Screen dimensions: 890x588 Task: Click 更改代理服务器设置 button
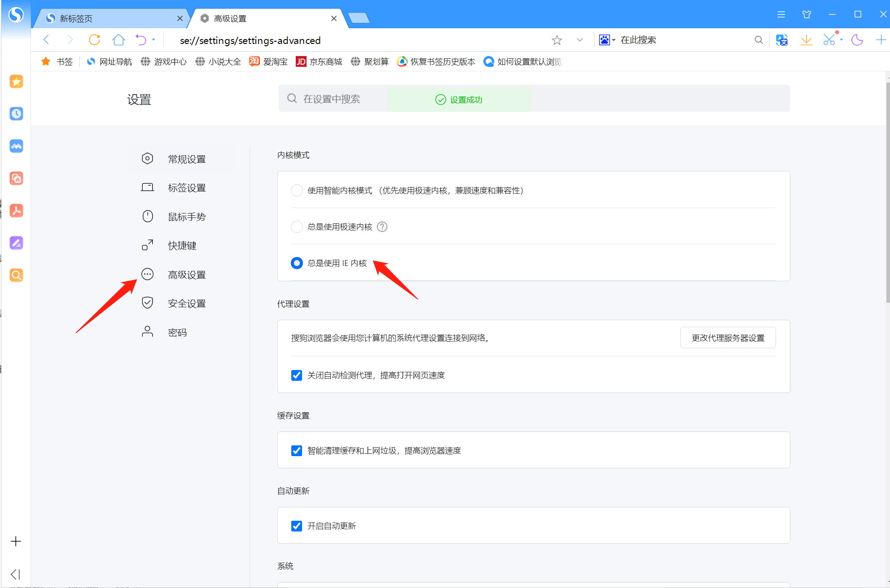click(x=728, y=338)
